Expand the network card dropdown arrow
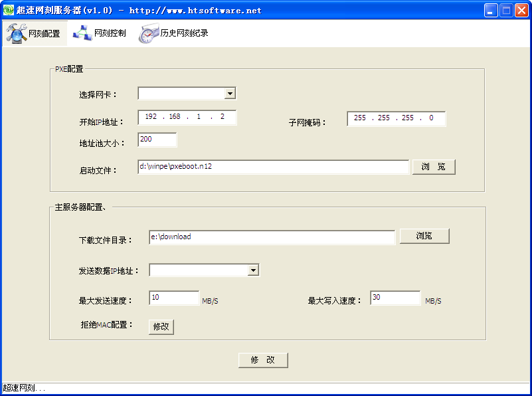This screenshot has width=532, height=396. point(230,93)
